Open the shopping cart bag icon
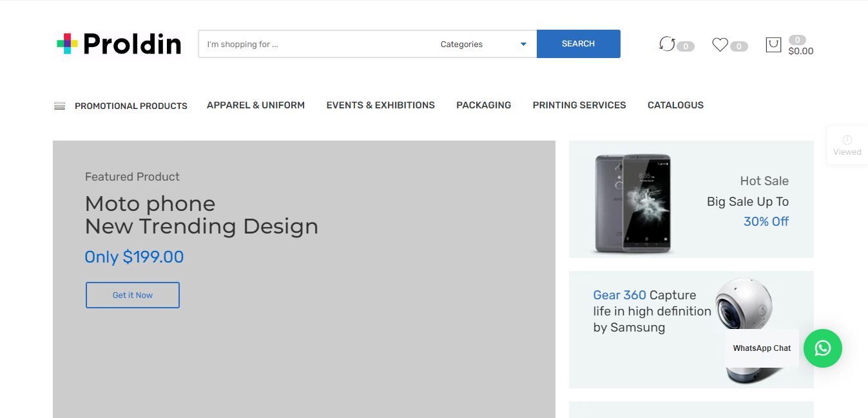The height and width of the screenshot is (418, 868). click(773, 45)
